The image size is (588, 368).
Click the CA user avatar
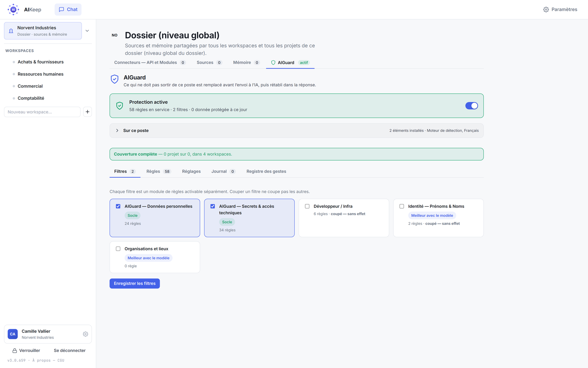[x=13, y=334]
